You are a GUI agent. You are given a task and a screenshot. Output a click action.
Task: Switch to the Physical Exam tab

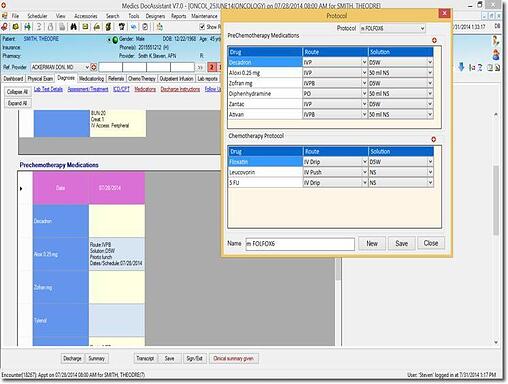pyautogui.click(x=40, y=79)
